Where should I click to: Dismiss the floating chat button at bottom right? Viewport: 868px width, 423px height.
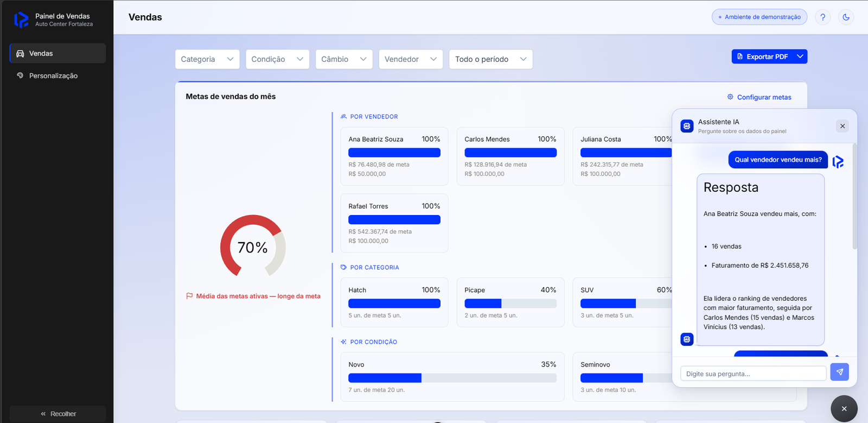pyautogui.click(x=844, y=409)
